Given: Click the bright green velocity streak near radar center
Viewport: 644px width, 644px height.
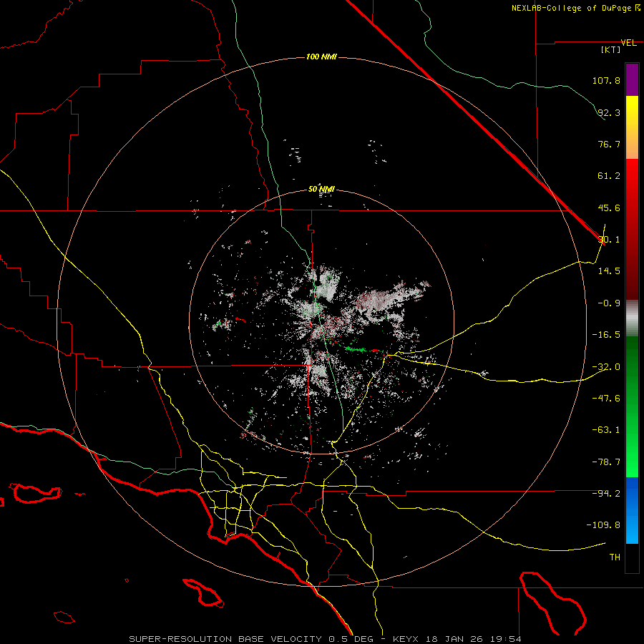Looking at the screenshot, I should point(355,349).
